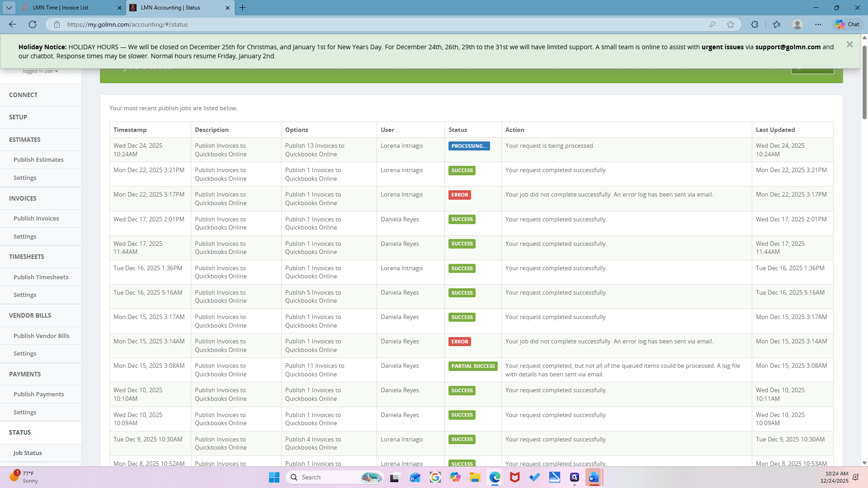
Task: Click scrollbar down arrow
Action: (864, 463)
